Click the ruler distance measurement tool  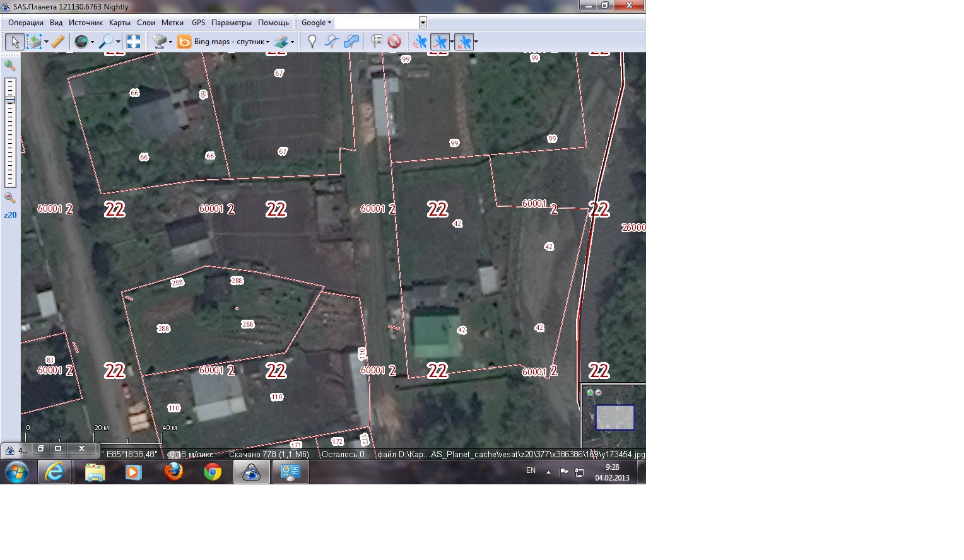(57, 42)
